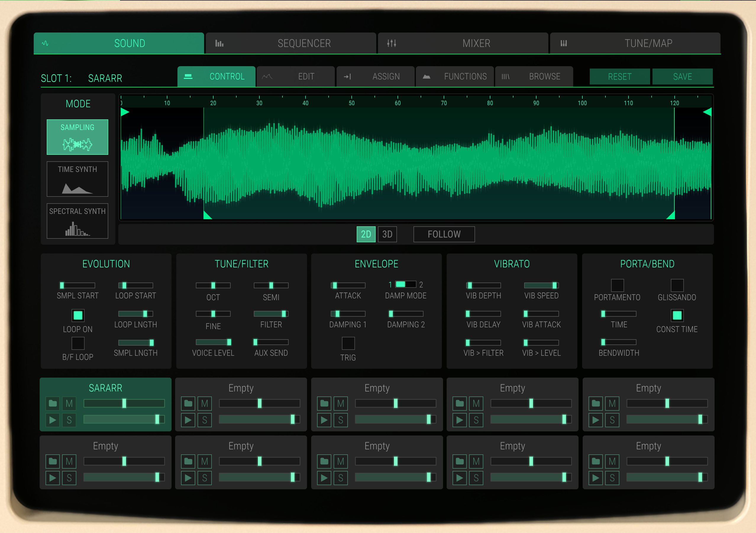Click the FILTER slider
This screenshot has height=533, width=756.
[271, 313]
